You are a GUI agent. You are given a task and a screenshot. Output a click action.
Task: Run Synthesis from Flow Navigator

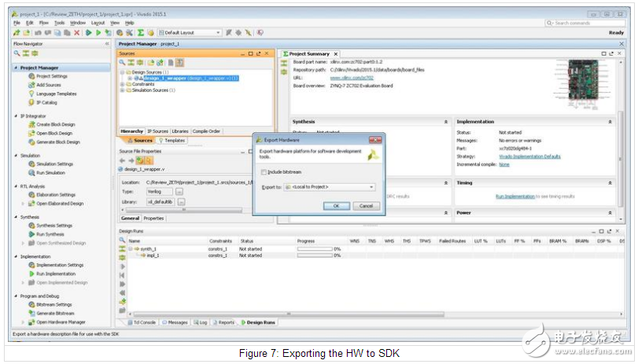pyautogui.click(x=31, y=234)
